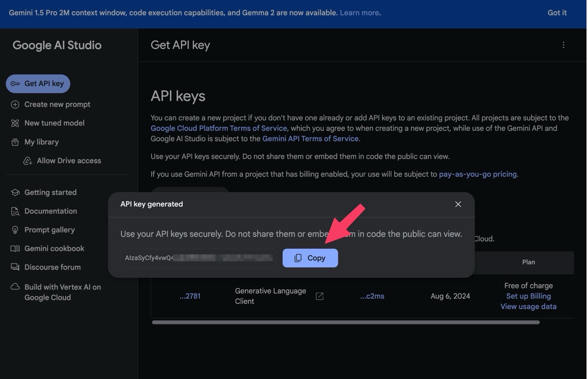Image resolution: width=588 pixels, height=379 pixels.
Task: Click the Getting started graduation cap icon
Action: (15, 193)
